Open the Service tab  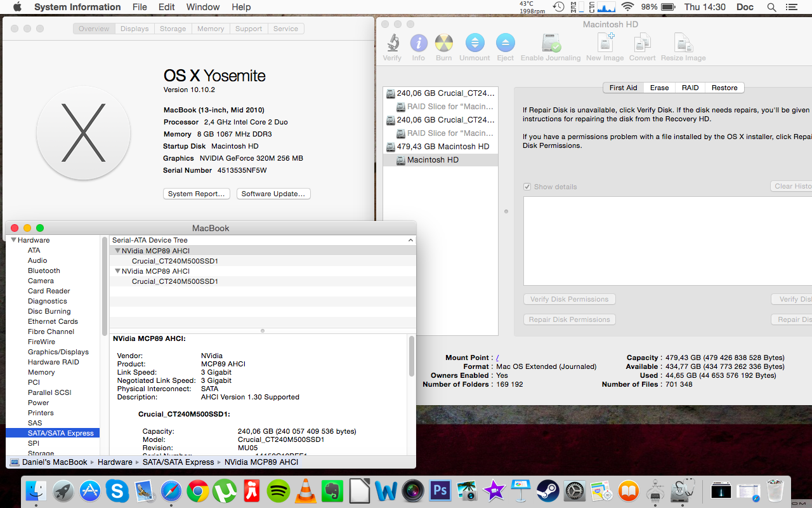[x=285, y=29]
